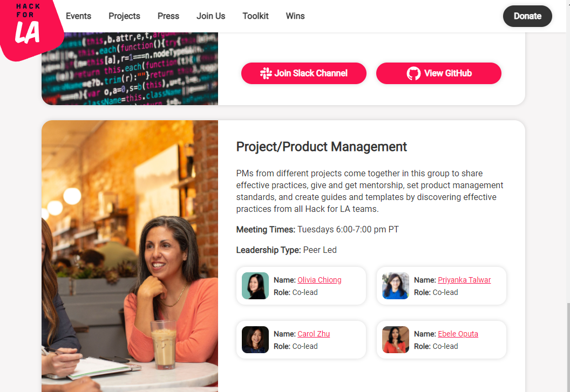Click the Donate button
This screenshot has height=392, width=570.
tap(527, 16)
